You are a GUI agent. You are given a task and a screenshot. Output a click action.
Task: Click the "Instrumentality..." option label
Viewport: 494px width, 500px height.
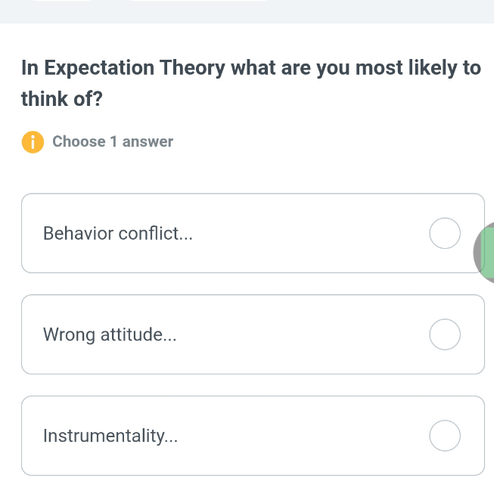[x=110, y=436]
